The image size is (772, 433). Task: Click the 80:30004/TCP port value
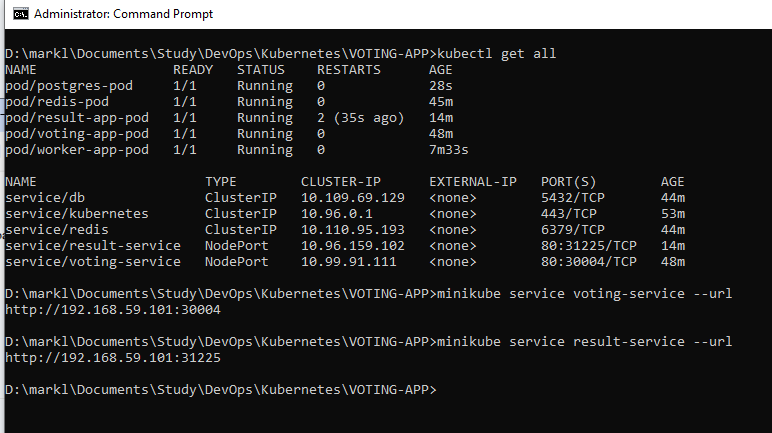point(589,262)
